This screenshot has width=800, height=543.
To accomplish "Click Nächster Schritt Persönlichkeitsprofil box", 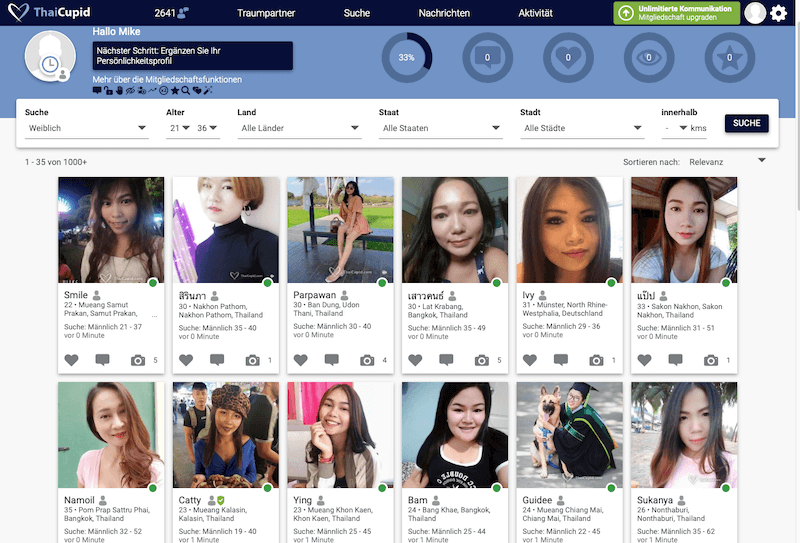I will point(192,56).
